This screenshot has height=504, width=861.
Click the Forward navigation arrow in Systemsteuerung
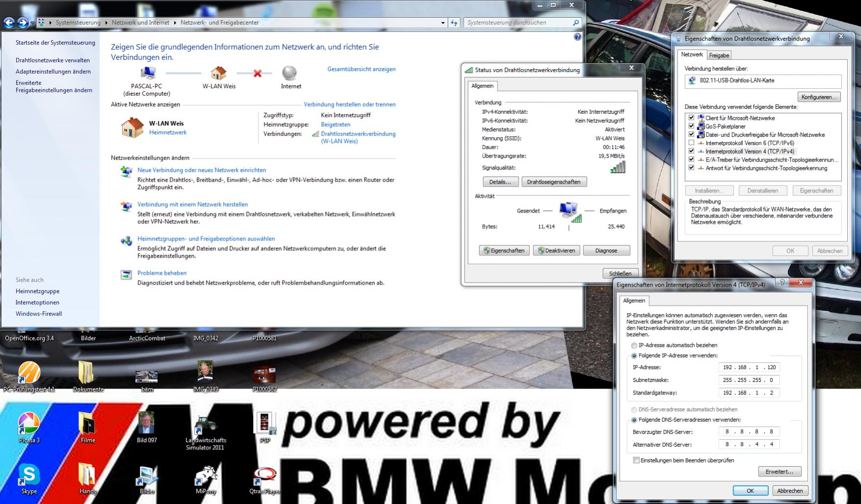click(23, 23)
